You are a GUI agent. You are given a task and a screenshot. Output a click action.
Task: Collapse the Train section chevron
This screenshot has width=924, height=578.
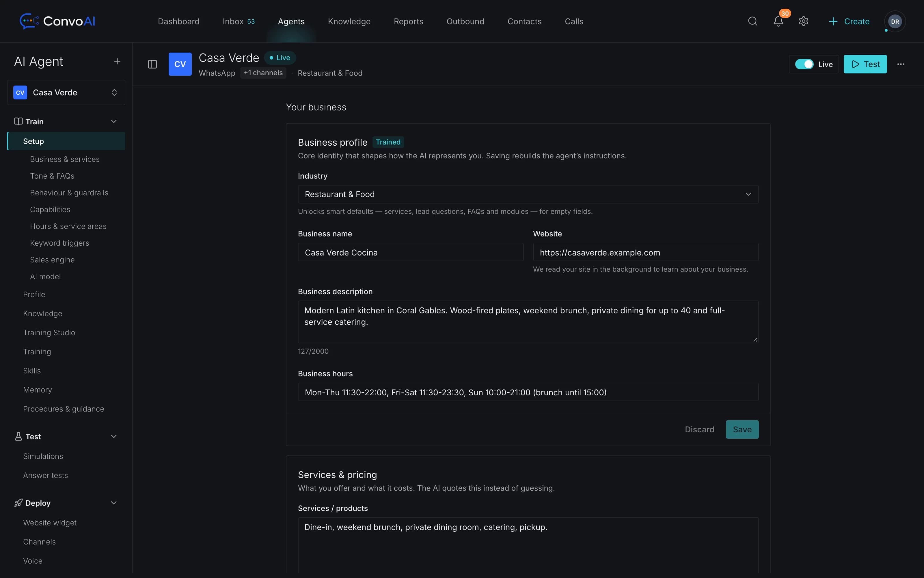tap(114, 121)
